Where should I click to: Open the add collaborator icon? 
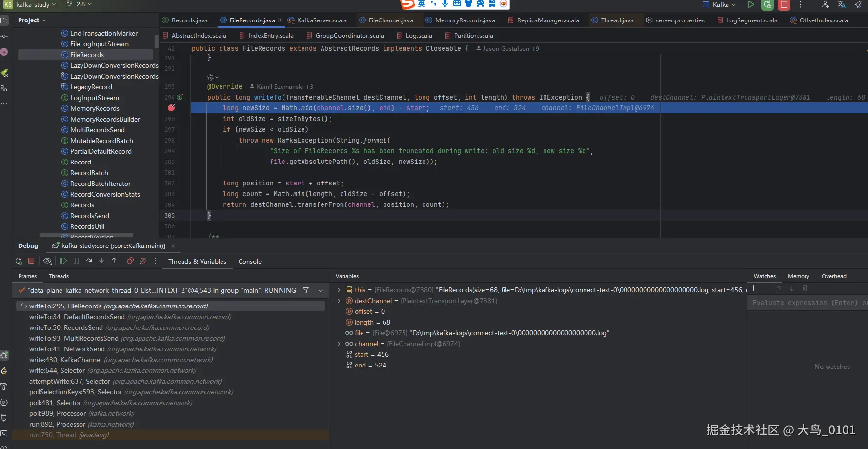[x=825, y=5]
